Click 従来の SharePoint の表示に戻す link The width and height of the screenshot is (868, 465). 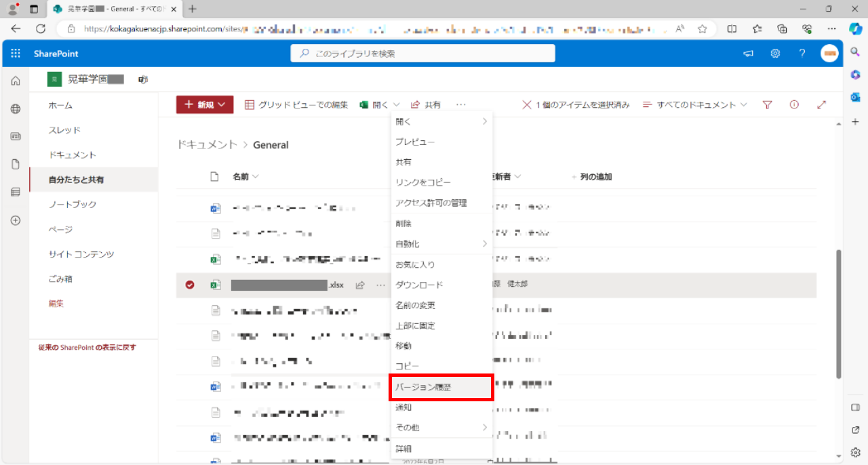87,347
